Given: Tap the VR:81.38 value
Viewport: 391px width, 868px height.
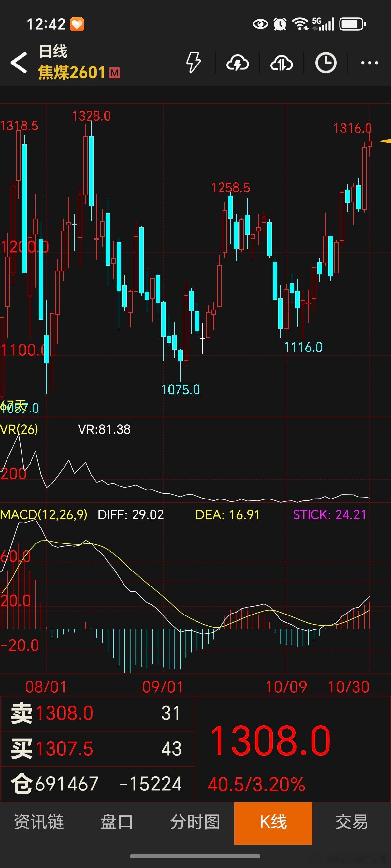Looking at the screenshot, I should point(104,429).
